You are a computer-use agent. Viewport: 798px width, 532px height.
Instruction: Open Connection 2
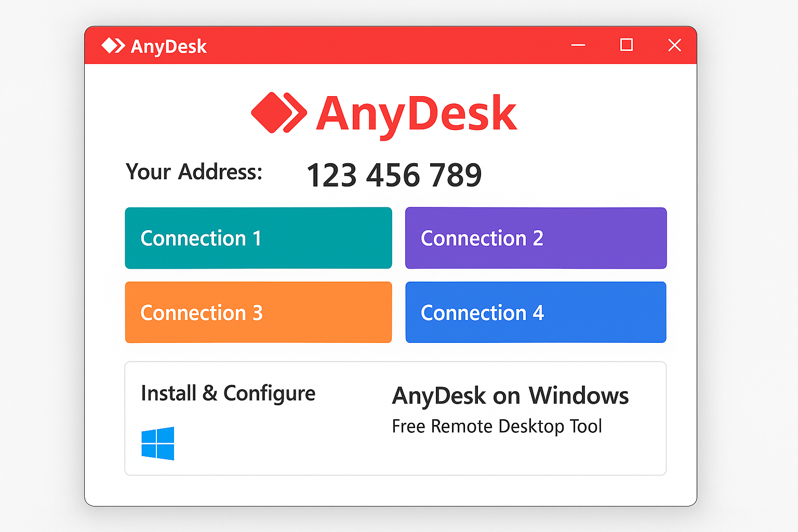coord(536,238)
